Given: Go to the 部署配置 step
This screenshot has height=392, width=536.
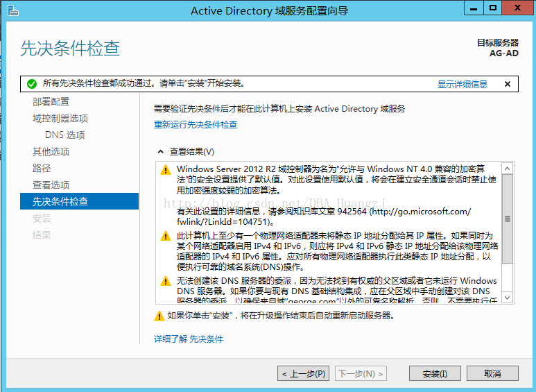Looking at the screenshot, I should [51, 101].
